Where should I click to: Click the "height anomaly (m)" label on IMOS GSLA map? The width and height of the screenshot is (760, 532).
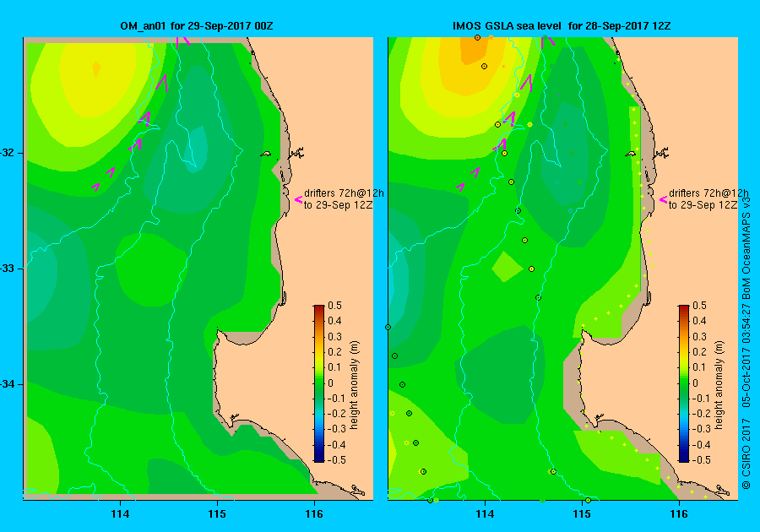tap(719, 385)
